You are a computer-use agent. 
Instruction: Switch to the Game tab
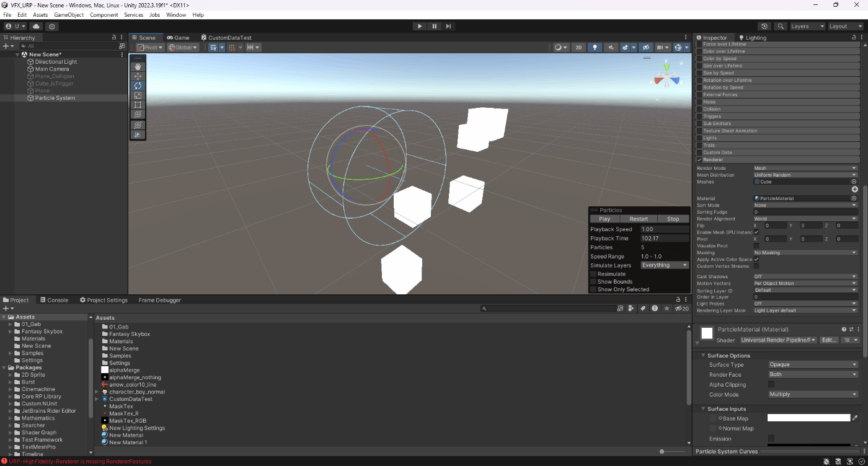coord(178,38)
